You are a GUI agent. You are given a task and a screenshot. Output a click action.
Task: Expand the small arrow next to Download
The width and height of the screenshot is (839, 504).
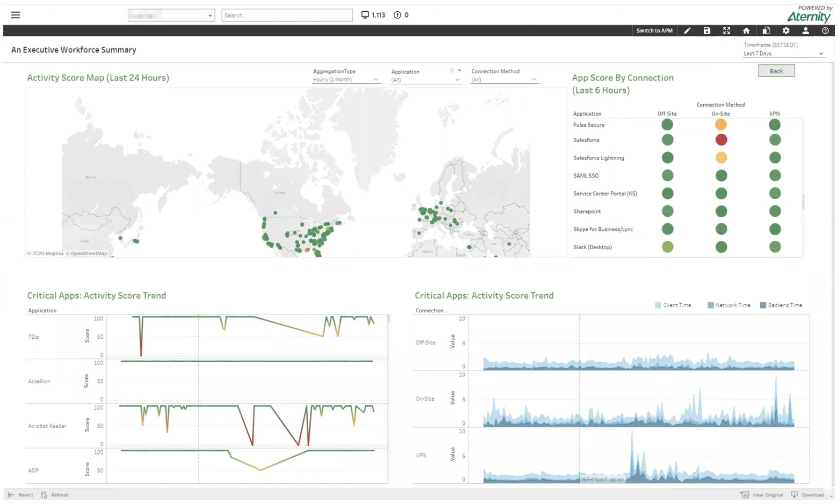coord(831,496)
